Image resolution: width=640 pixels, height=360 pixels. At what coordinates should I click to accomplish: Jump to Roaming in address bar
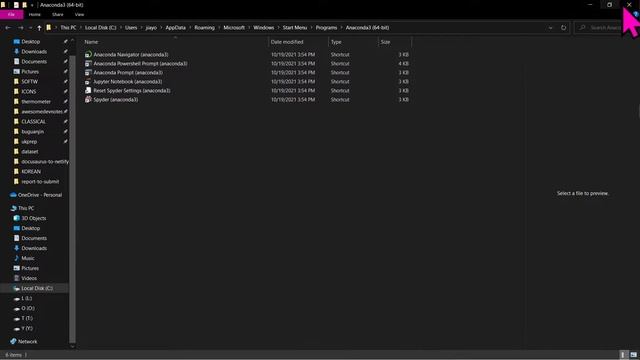coord(204,28)
